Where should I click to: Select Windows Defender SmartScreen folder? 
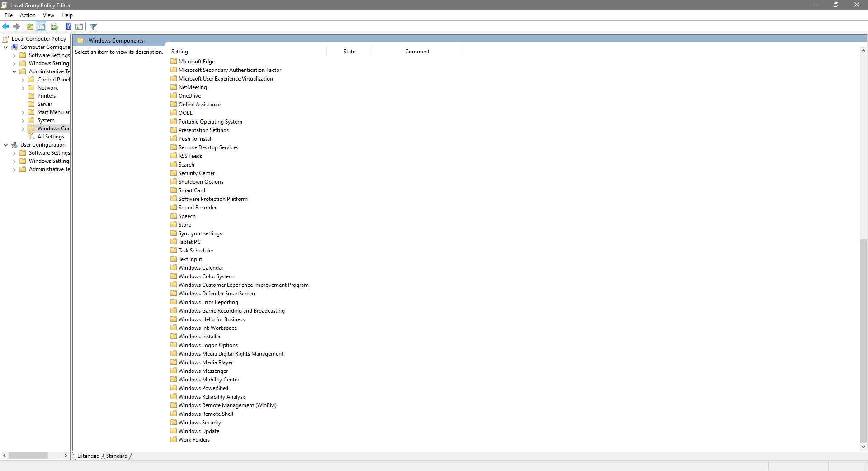pos(217,294)
